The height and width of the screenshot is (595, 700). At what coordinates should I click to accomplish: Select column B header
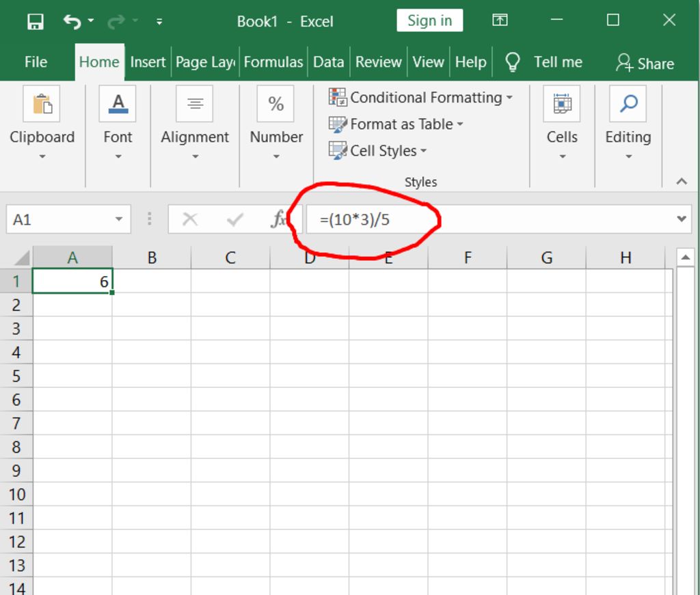tap(152, 258)
